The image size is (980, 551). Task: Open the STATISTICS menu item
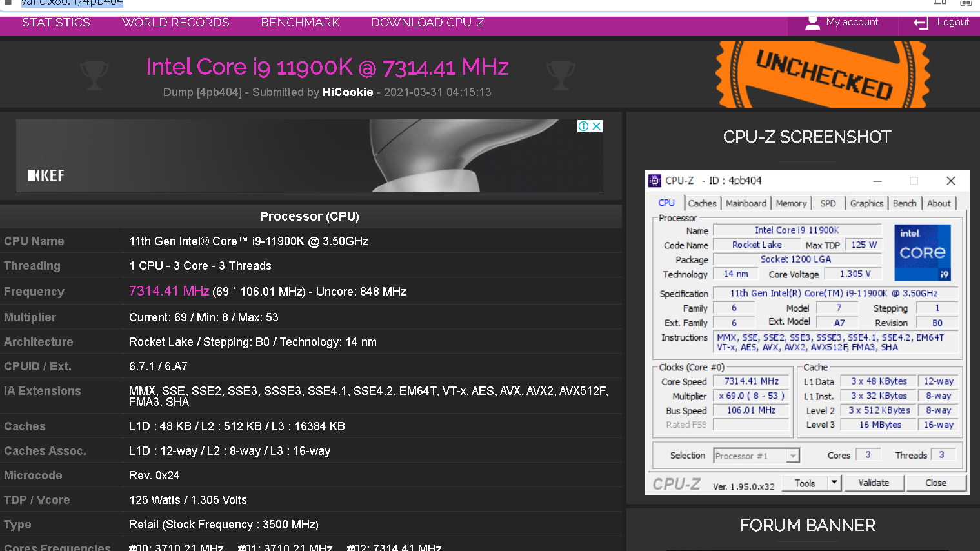(x=56, y=23)
